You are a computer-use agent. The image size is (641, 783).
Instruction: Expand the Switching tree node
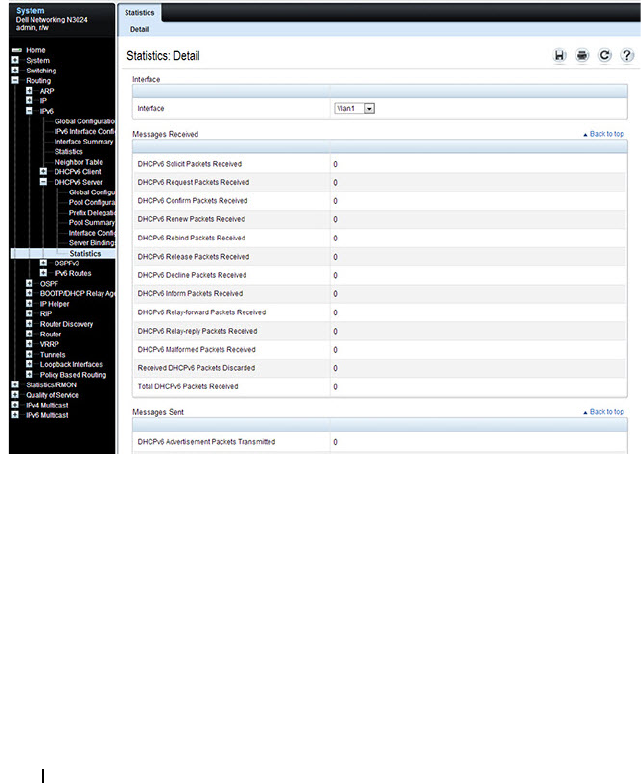[x=15, y=70]
